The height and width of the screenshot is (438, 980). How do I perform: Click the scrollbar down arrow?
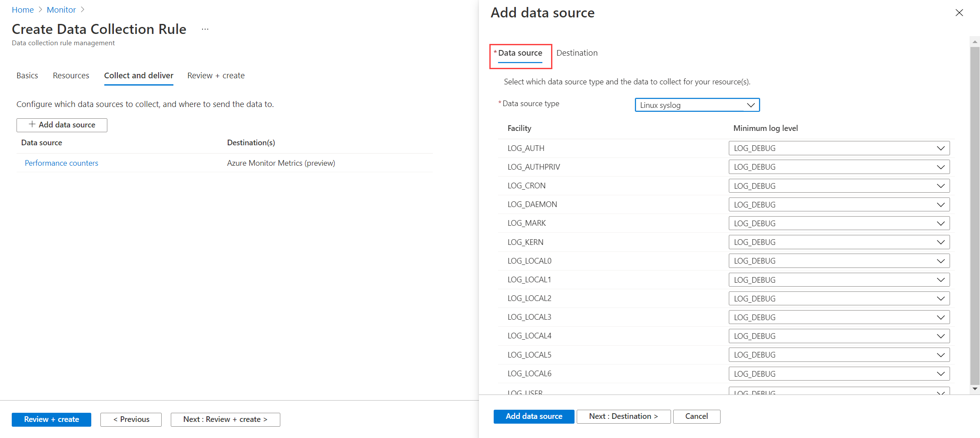click(x=974, y=389)
